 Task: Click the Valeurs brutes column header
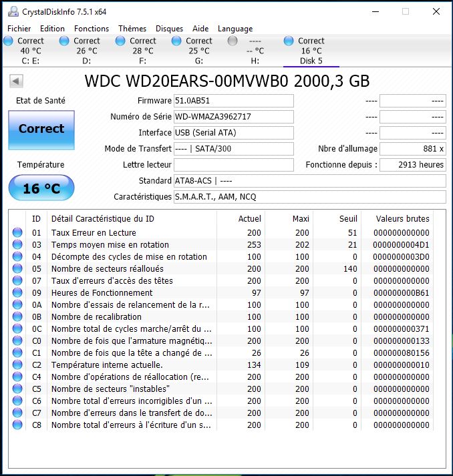coord(397,218)
